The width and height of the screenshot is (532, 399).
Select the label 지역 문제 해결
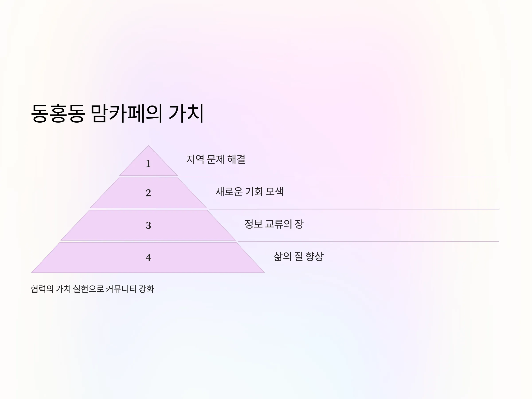(216, 159)
